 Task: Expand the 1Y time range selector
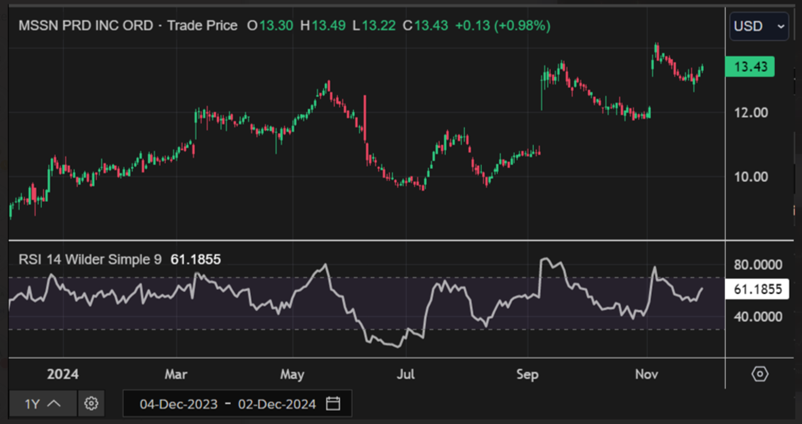click(x=42, y=403)
